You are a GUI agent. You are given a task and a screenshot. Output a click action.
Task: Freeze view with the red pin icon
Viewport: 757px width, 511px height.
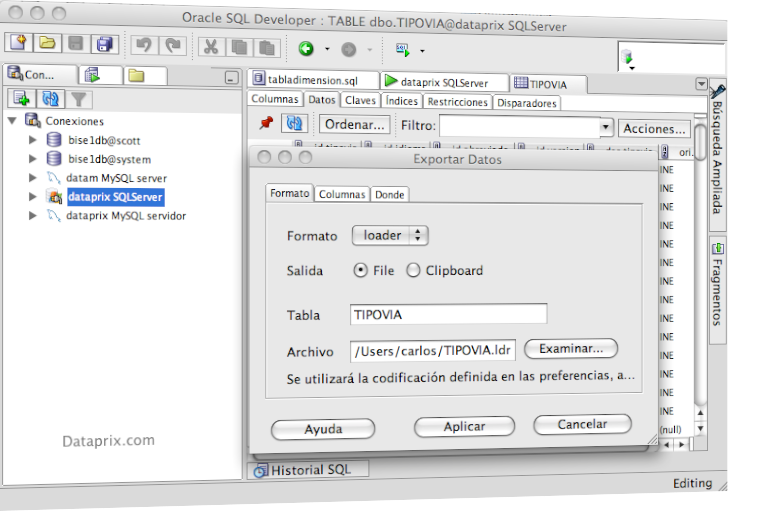coord(266,123)
